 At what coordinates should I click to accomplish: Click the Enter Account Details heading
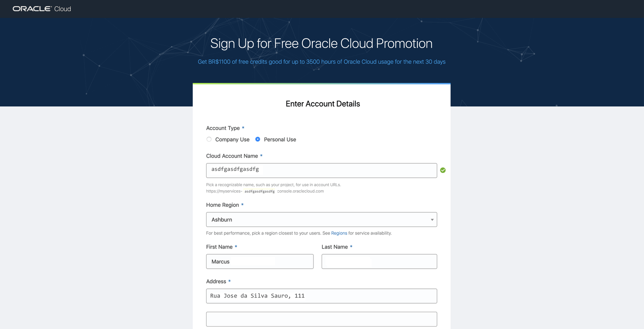[x=323, y=104]
